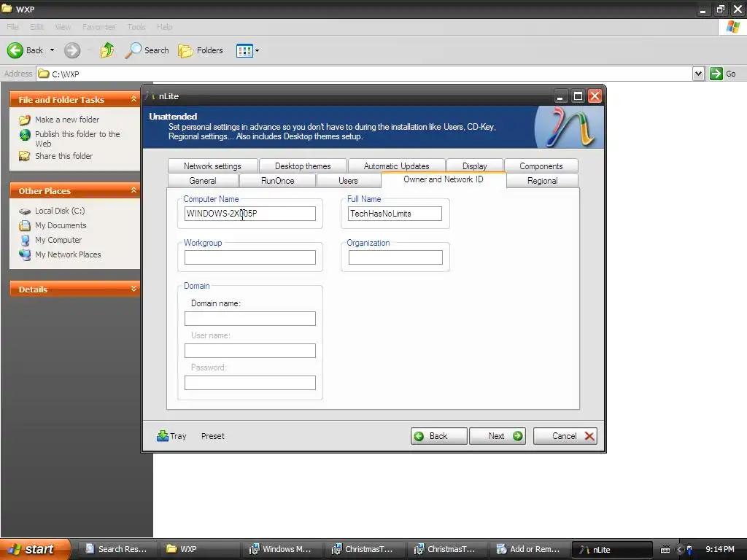Open the Favorites menu
The image size is (747, 560).
(98, 27)
